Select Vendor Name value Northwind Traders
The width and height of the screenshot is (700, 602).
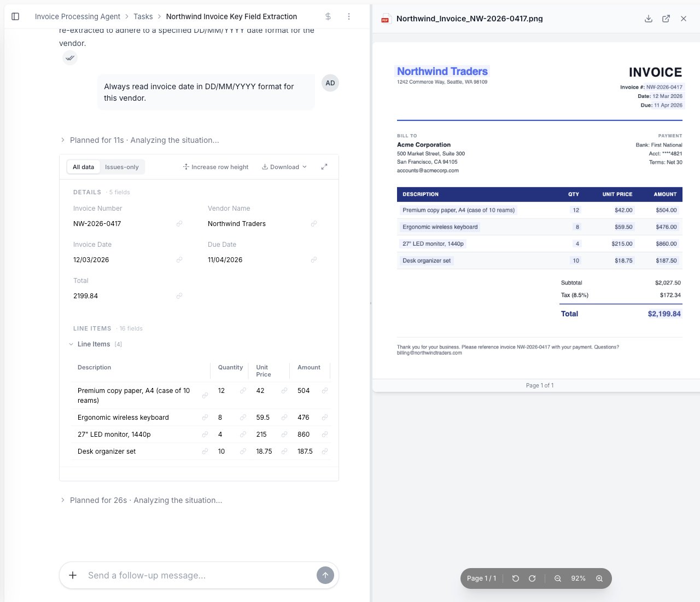coord(237,224)
